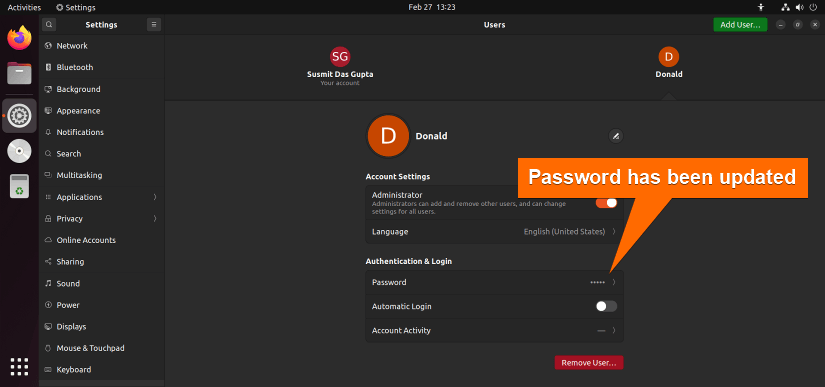This screenshot has height=387, width=825.
Task: Click the Online Accounts cloud icon
Action: (x=48, y=240)
